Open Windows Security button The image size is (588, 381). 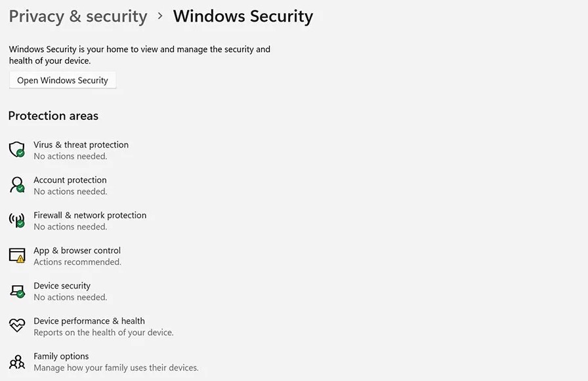(62, 80)
